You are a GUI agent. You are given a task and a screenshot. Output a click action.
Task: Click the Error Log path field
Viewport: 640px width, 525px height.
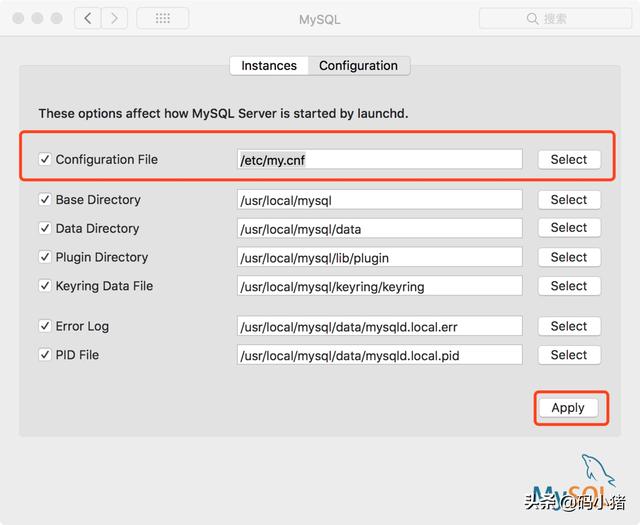(380, 326)
